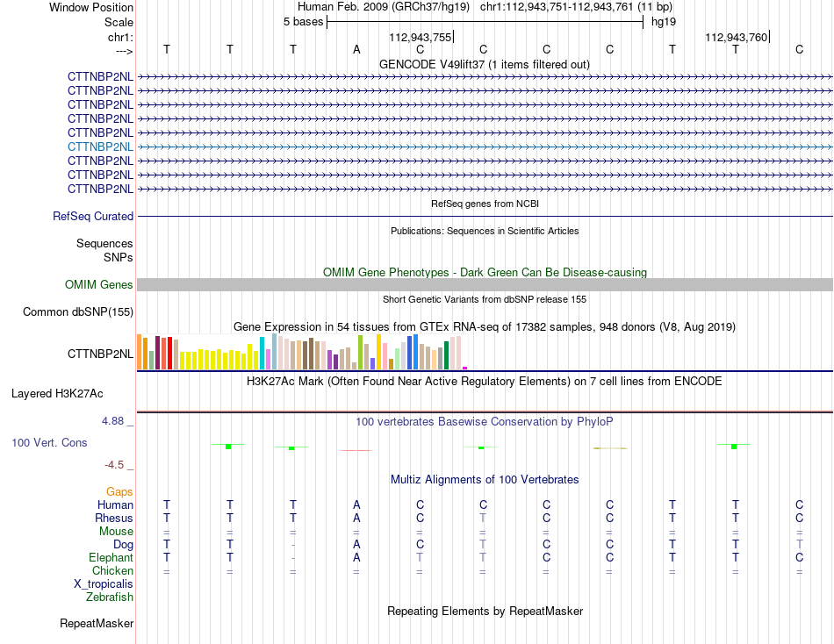Click the magenta bar ending GTEx chart
The width and height of the screenshot is (834, 644).
(465, 368)
